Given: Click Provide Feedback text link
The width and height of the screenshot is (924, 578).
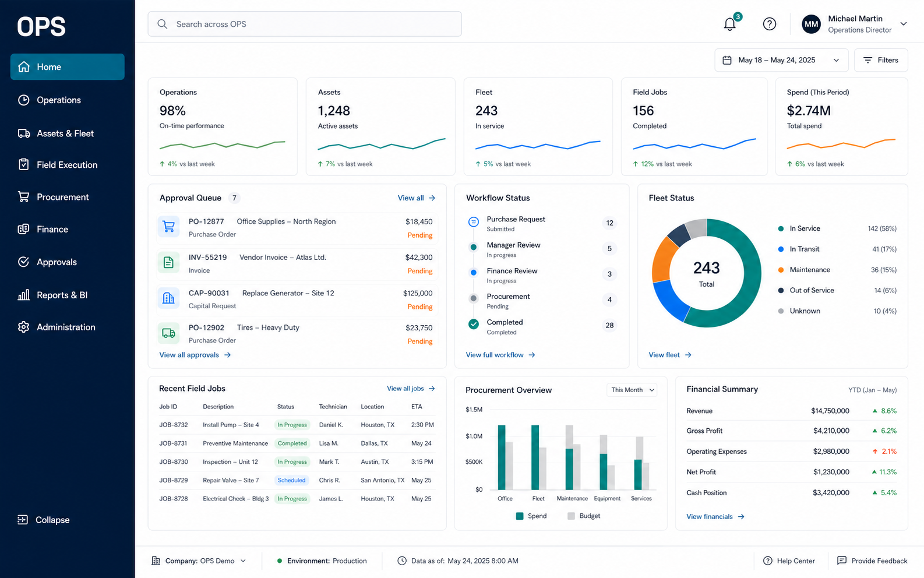Looking at the screenshot, I should tap(879, 561).
